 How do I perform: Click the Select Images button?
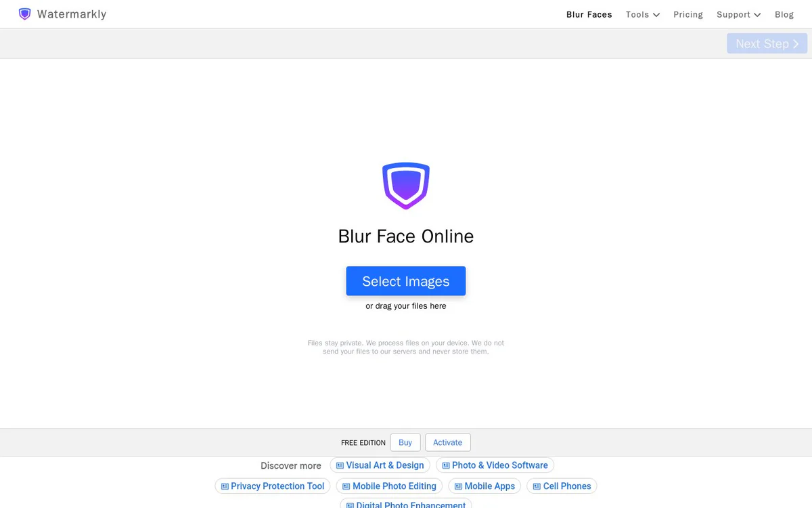pos(406,281)
